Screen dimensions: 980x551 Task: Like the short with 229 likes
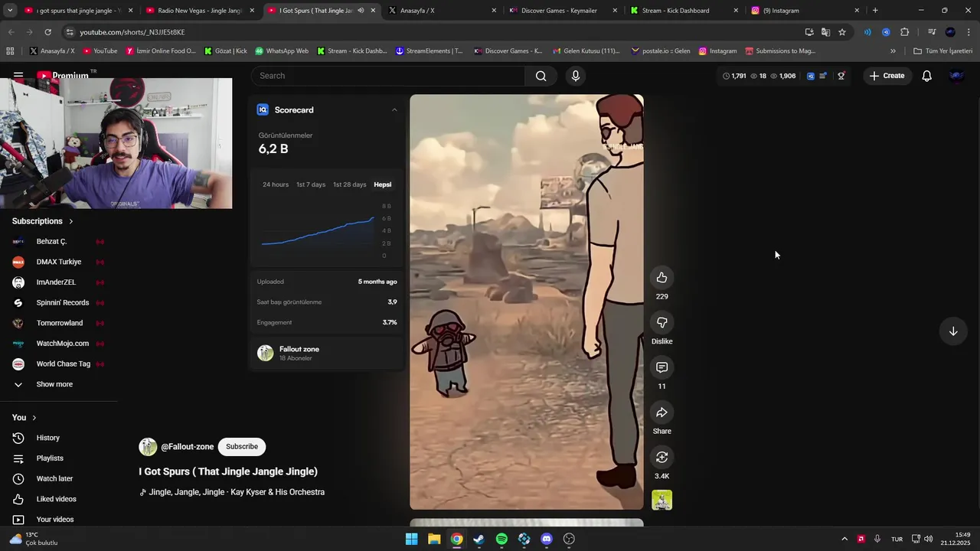point(661,278)
